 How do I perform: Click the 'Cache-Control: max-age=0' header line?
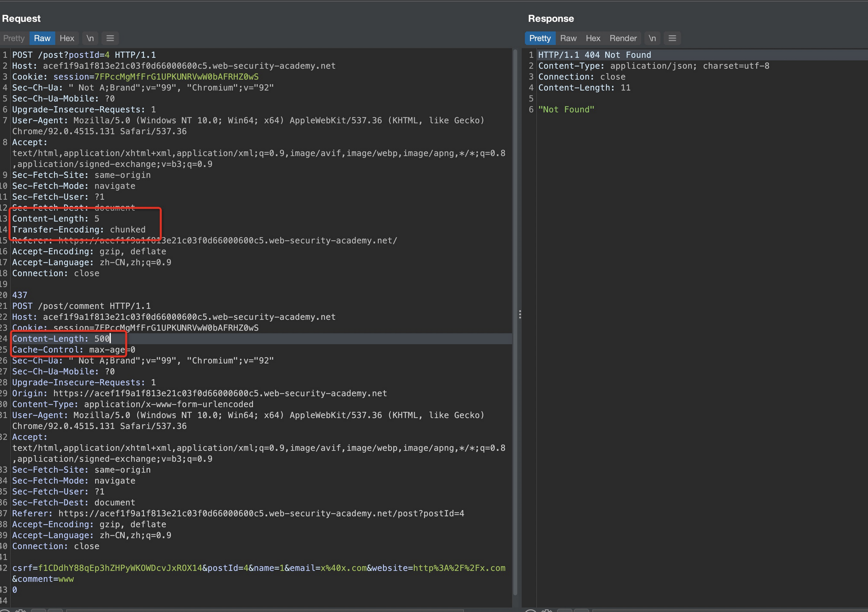point(74,350)
